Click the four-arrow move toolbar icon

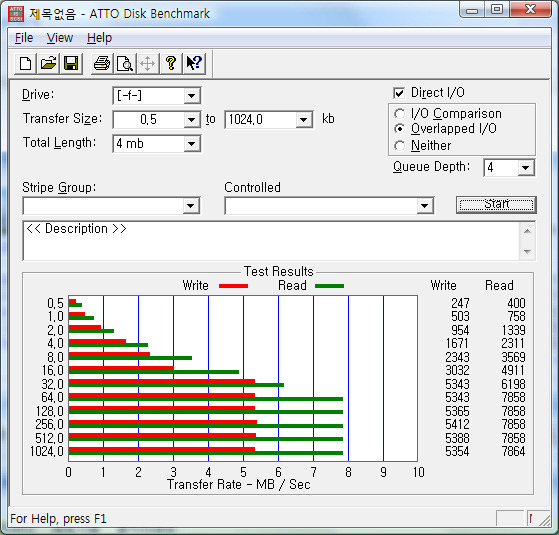pos(148,64)
